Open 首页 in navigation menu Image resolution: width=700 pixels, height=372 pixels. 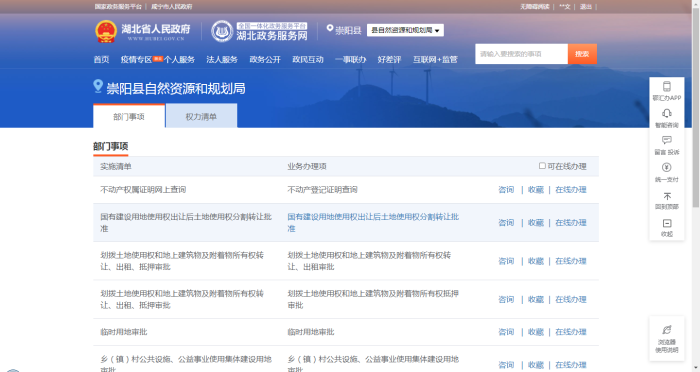click(101, 59)
